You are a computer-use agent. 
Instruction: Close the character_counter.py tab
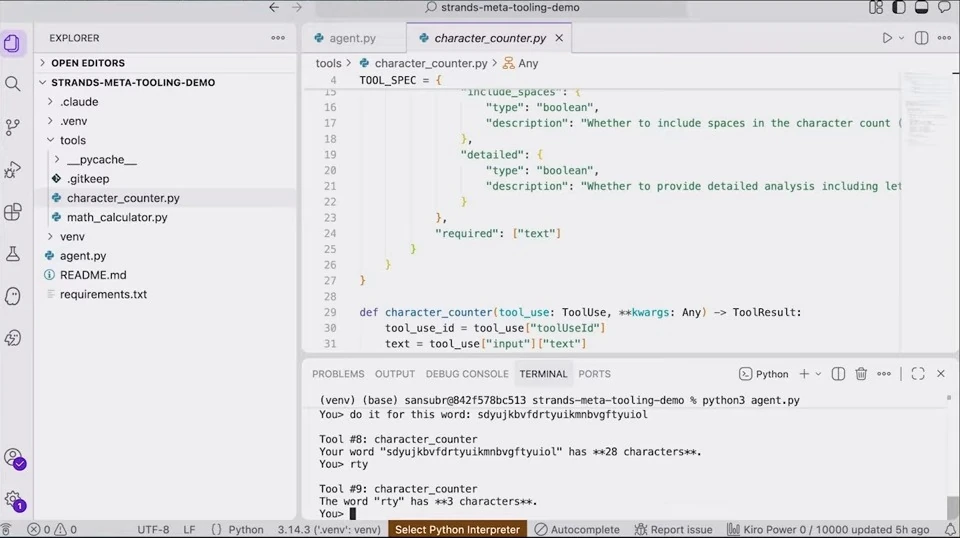(559, 38)
